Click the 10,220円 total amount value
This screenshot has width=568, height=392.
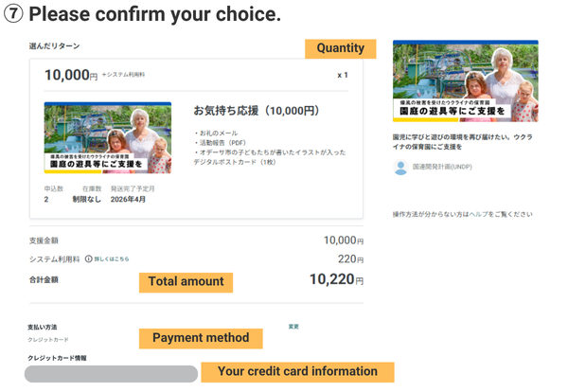(x=336, y=279)
